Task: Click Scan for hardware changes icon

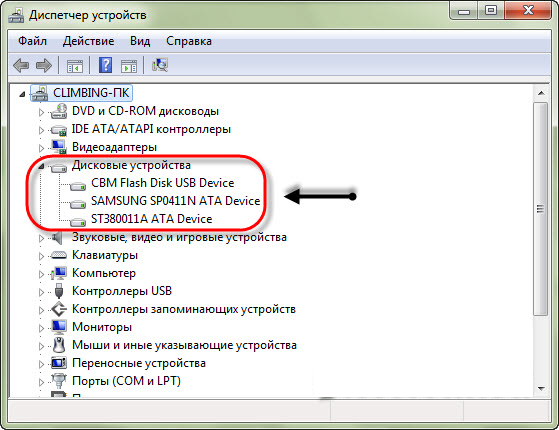Action: point(160,65)
